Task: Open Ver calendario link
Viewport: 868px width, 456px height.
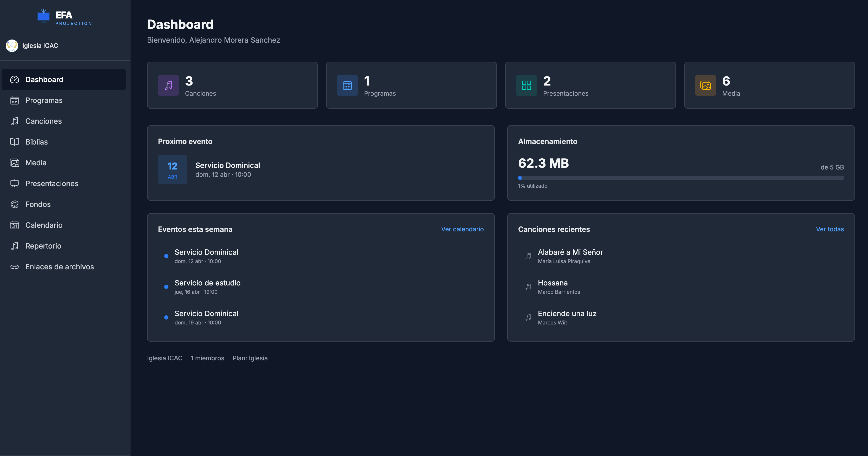Action: pyautogui.click(x=462, y=229)
